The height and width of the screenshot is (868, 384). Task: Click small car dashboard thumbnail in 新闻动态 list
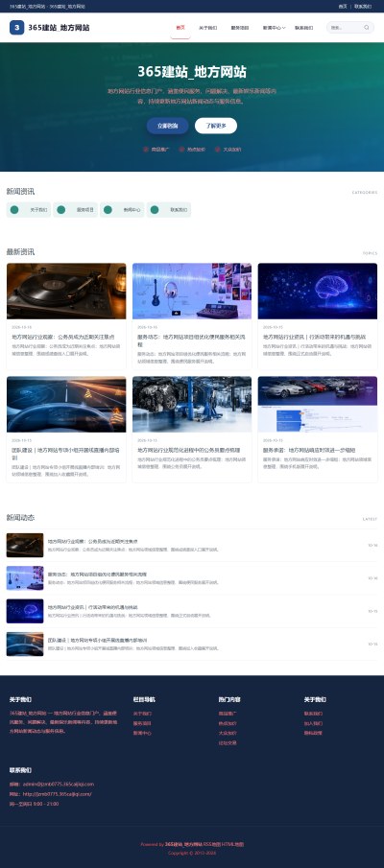coord(25,644)
